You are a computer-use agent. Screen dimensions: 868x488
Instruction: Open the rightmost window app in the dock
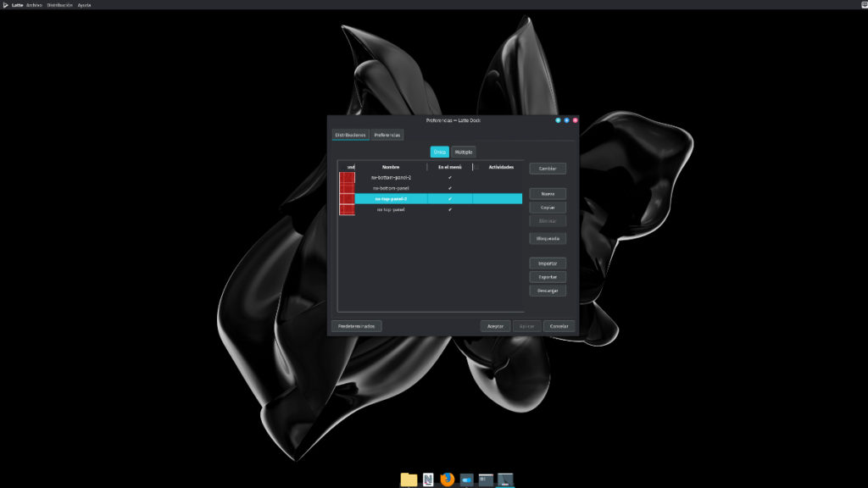coord(505,480)
